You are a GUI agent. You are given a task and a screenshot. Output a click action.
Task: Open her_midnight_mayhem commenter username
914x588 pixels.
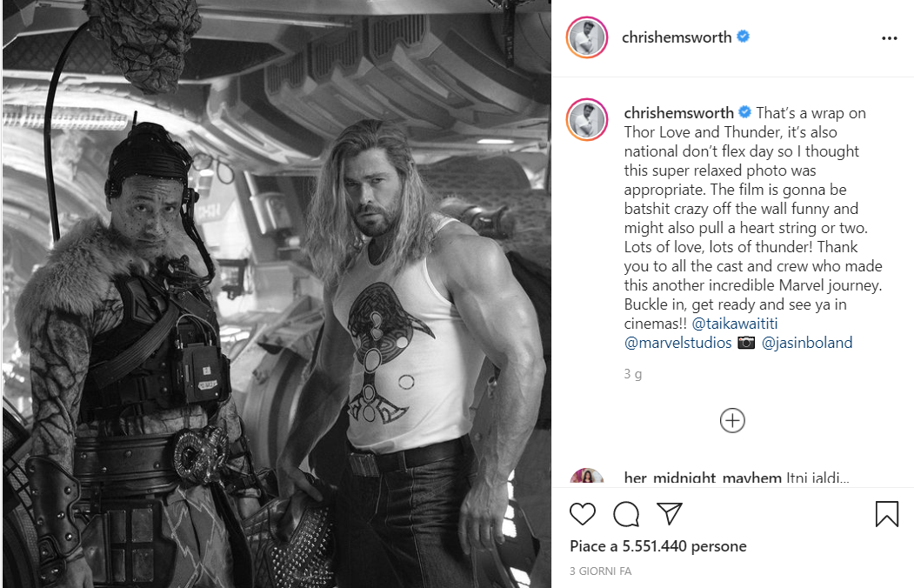click(x=703, y=478)
